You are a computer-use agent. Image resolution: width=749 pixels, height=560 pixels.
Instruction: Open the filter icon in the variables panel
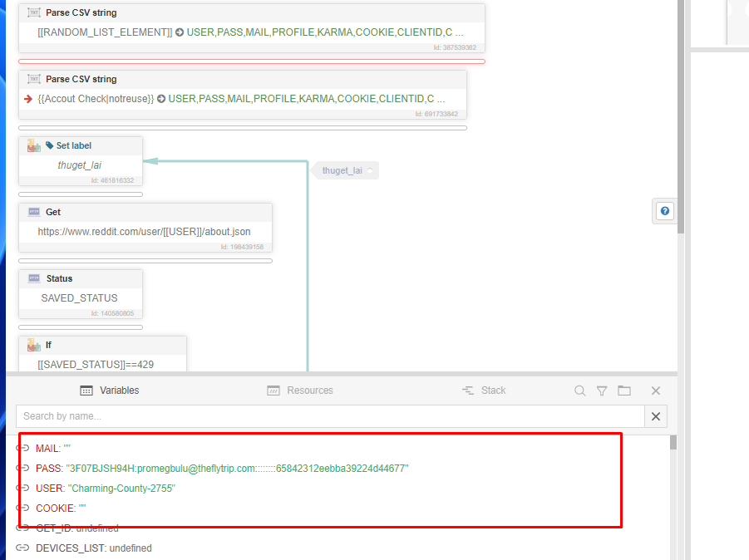click(x=602, y=391)
